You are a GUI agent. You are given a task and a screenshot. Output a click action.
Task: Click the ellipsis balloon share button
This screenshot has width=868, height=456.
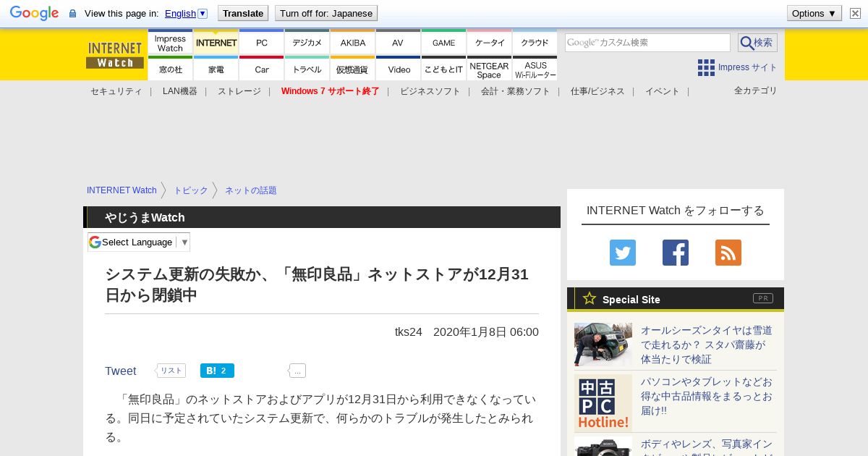(297, 371)
